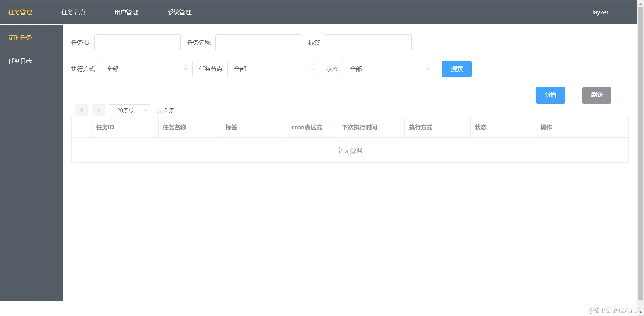The image size is (644, 316).
Task: Go to next page arrow
Action: (x=98, y=110)
